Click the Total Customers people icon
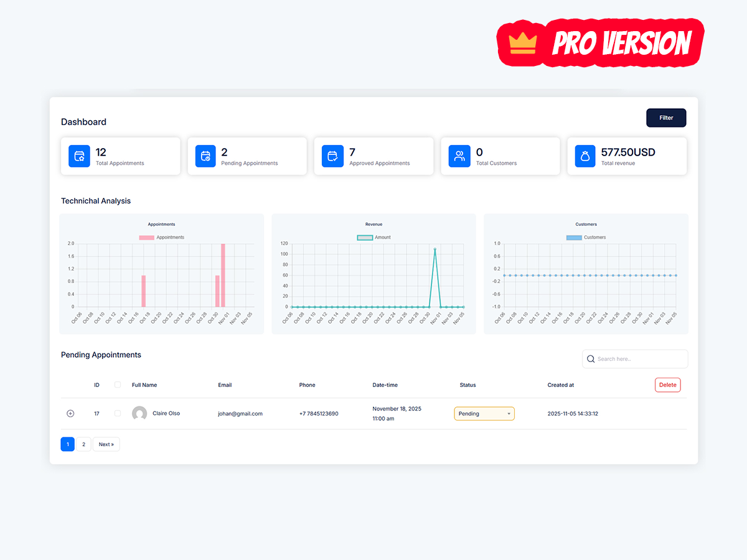 point(459,156)
